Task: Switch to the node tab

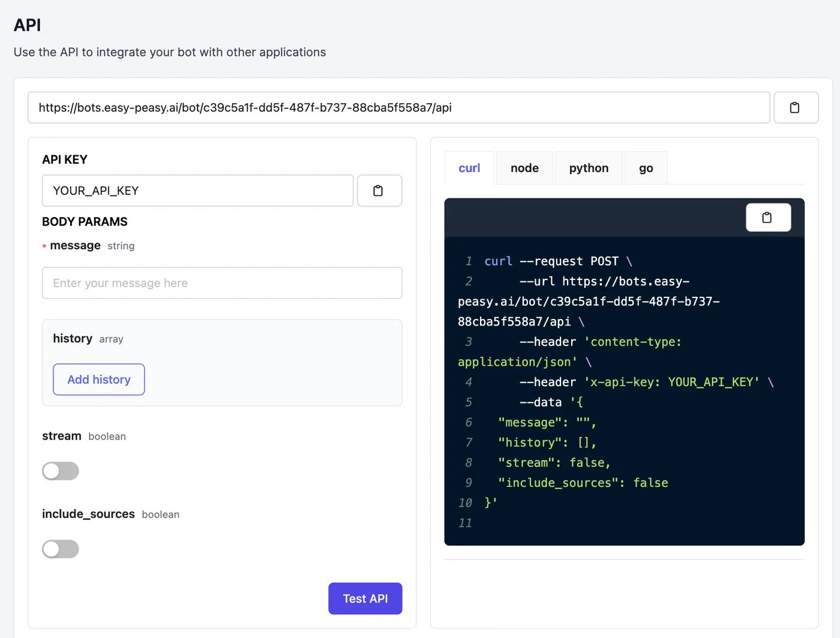Action: click(x=524, y=168)
